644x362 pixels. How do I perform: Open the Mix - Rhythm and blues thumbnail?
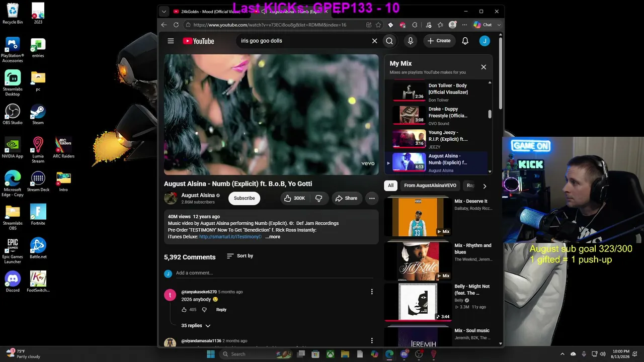point(418,261)
